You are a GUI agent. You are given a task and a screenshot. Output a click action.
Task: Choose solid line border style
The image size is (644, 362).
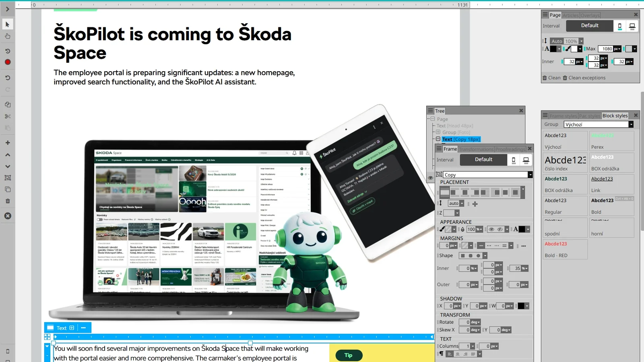click(481, 246)
